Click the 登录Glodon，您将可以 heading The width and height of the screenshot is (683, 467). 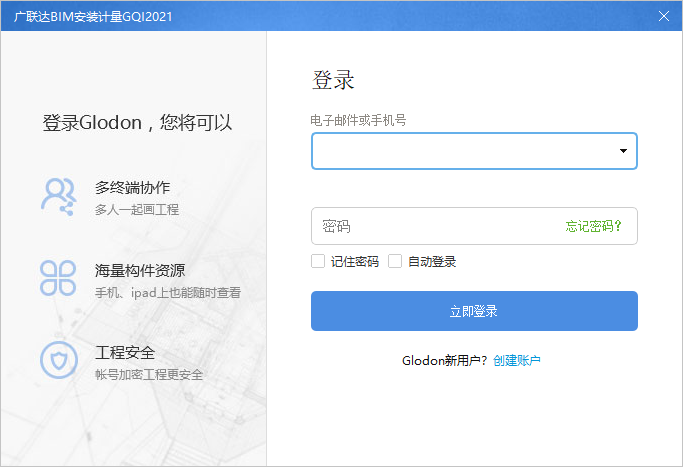(x=137, y=123)
